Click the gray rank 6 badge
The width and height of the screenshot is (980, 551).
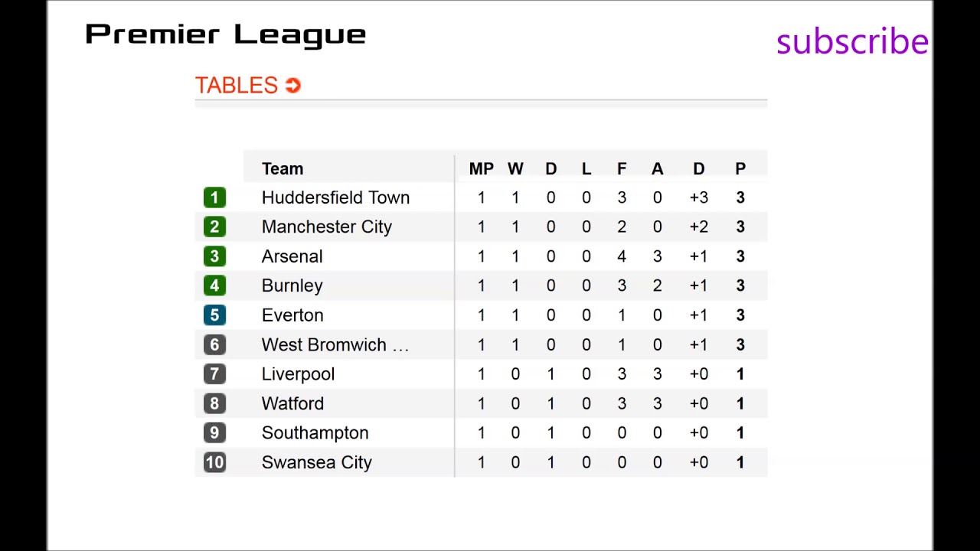coord(214,345)
